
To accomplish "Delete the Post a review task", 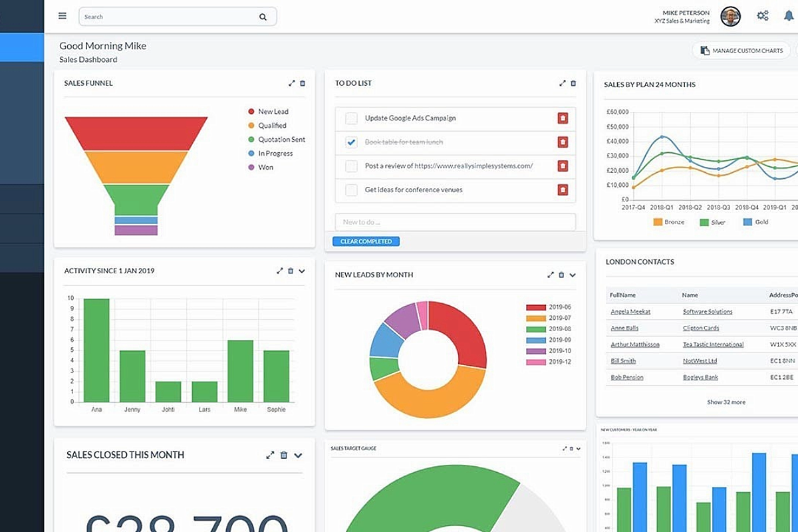I will tap(563, 166).
